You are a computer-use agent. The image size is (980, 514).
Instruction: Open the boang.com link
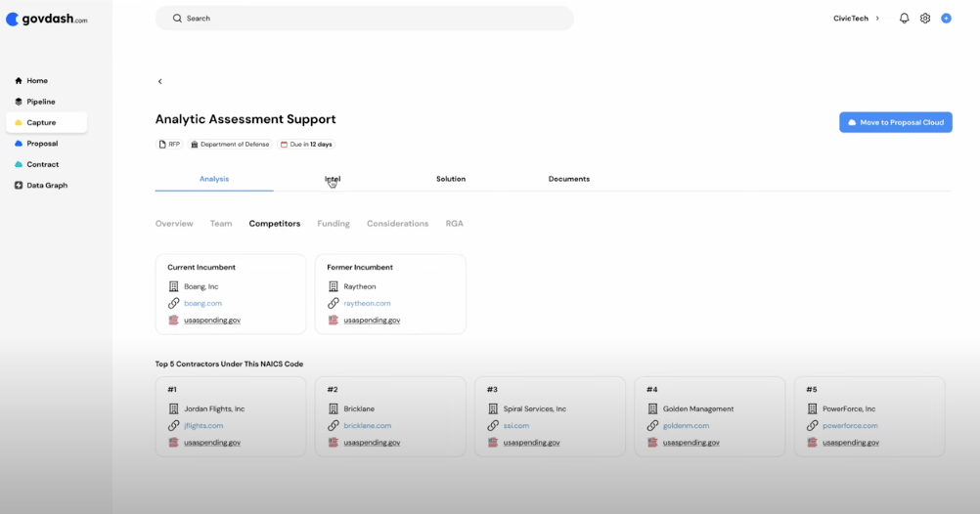[202, 303]
